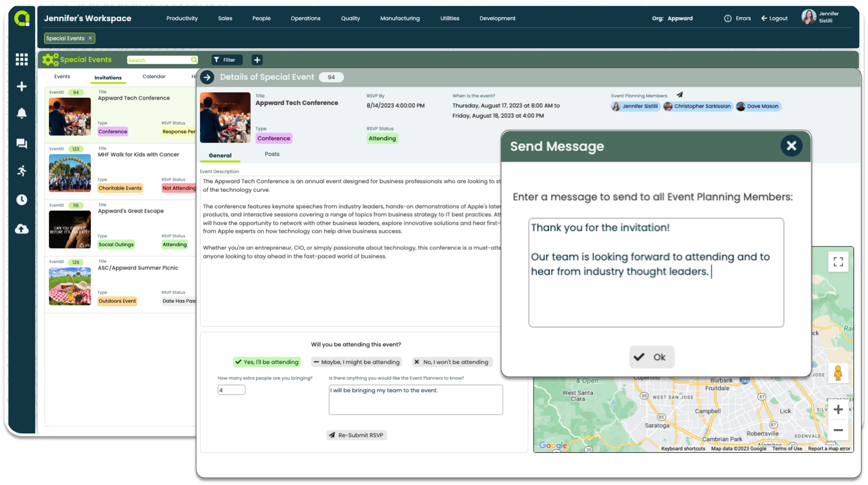
Task: Open the Development menu
Action: click(497, 18)
